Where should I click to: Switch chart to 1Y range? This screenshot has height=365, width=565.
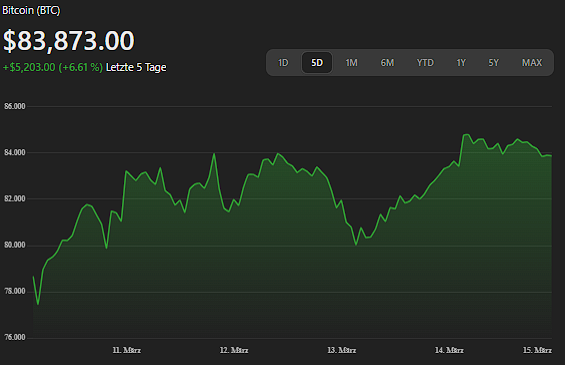click(461, 63)
